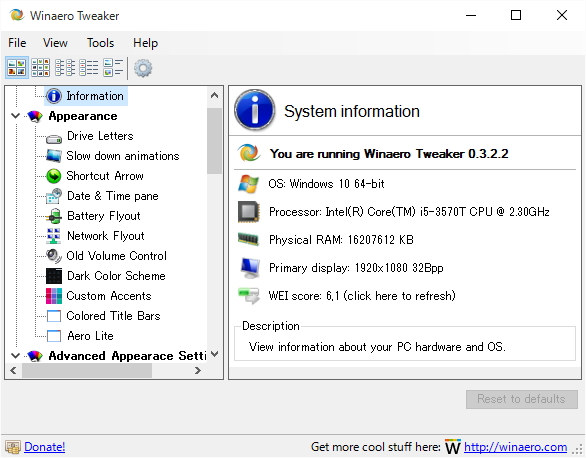
Task: Click the WEI score refresh icon
Action: pos(249,296)
